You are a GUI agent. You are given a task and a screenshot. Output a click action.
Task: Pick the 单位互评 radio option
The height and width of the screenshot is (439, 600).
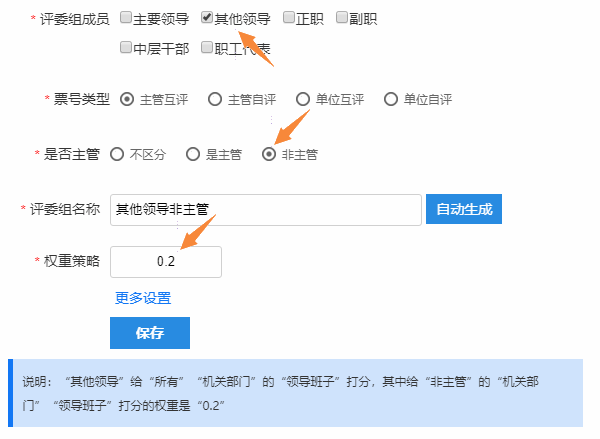click(x=303, y=100)
